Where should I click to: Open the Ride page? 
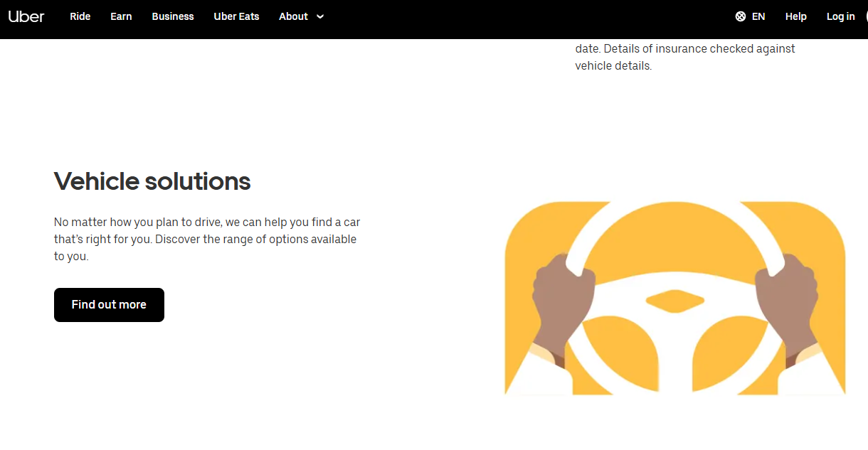[80, 16]
